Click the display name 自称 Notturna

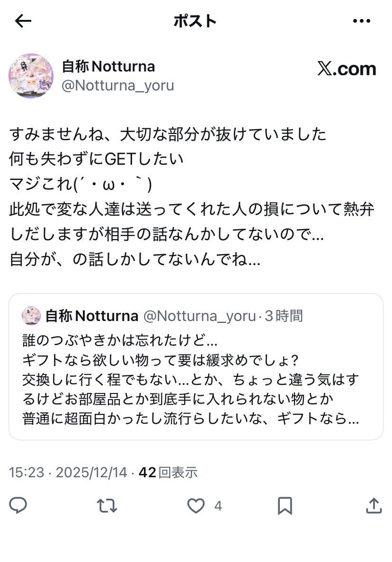pos(108,67)
